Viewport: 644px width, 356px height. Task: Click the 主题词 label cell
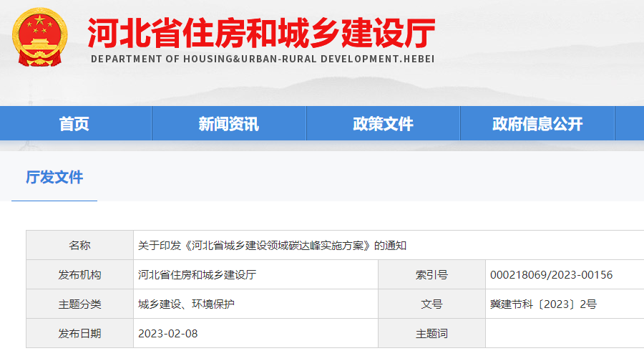coord(431,333)
